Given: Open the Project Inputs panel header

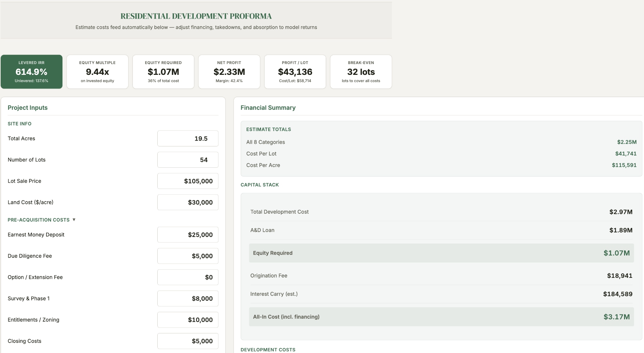Looking at the screenshot, I should (27, 108).
